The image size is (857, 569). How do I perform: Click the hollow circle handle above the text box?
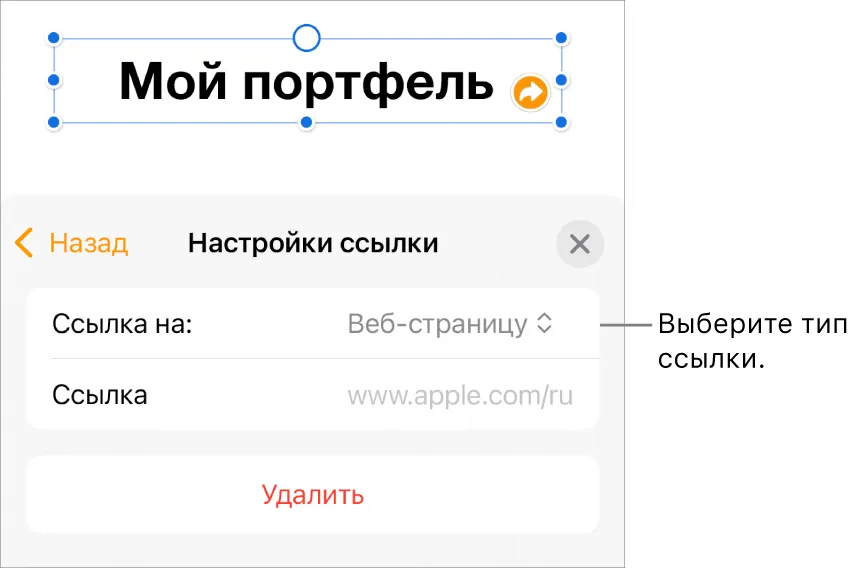click(307, 38)
